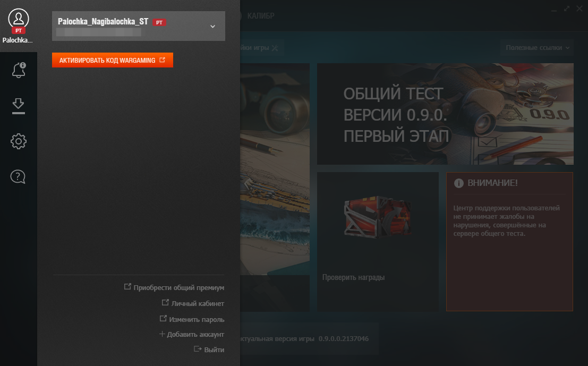Click the red PT badge beside the account name

159,22
